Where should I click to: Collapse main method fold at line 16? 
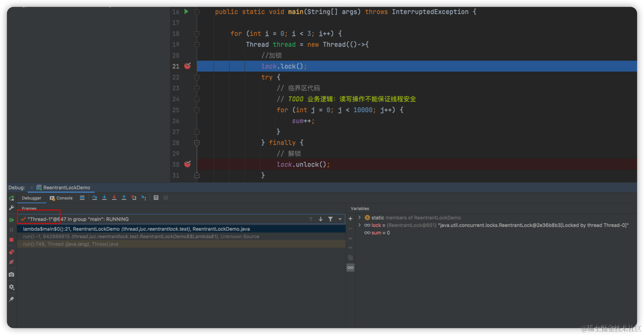197,12
